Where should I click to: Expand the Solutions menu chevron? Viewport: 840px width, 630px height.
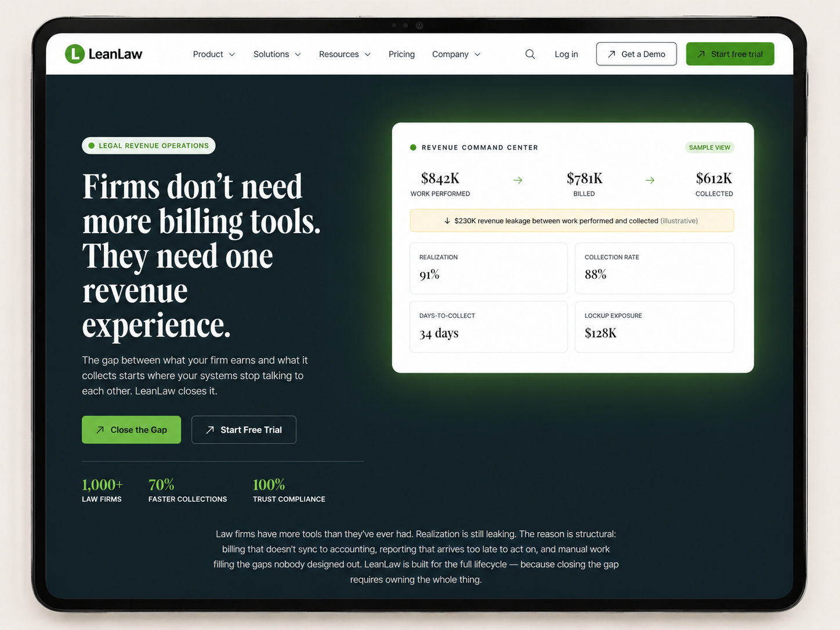(x=298, y=55)
